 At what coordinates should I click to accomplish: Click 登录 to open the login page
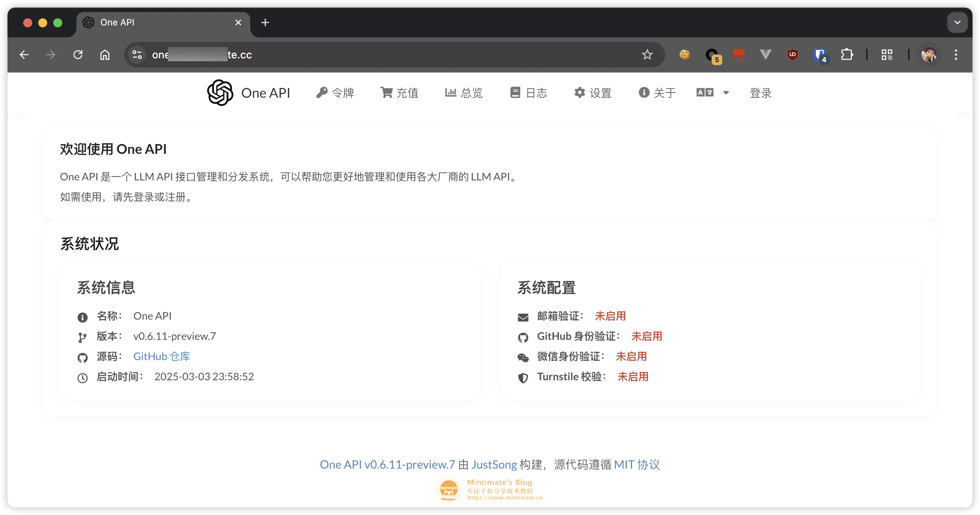(760, 92)
